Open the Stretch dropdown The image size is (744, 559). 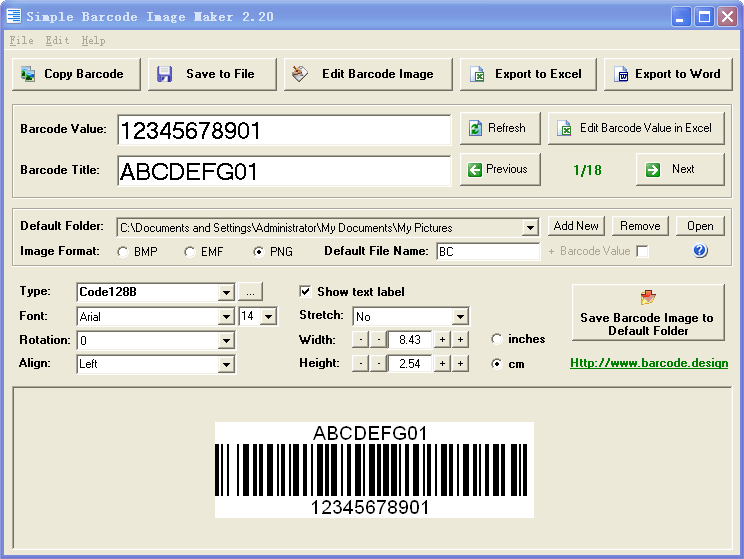click(x=460, y=317)
